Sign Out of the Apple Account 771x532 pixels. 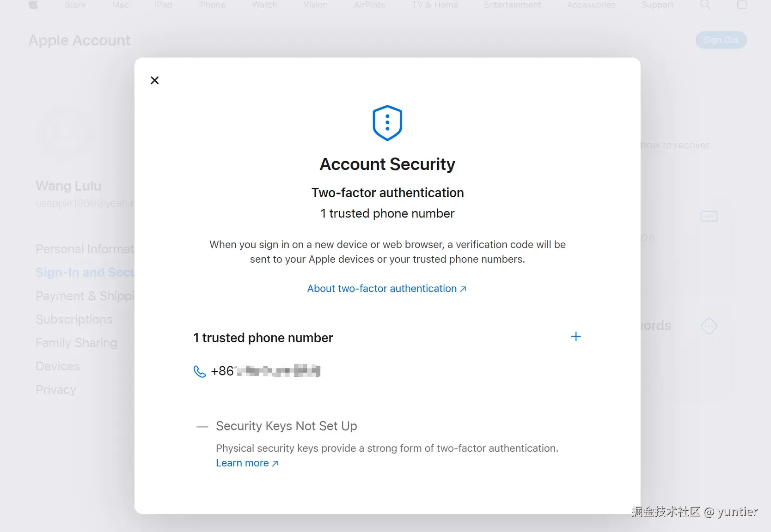(721, 40)
